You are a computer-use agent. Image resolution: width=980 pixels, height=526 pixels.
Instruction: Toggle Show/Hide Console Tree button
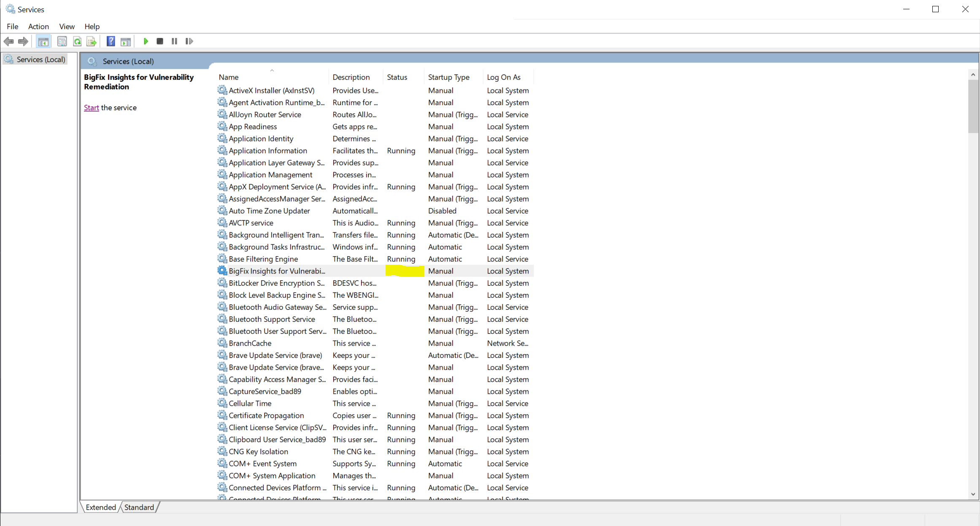[x=43, y=41]
